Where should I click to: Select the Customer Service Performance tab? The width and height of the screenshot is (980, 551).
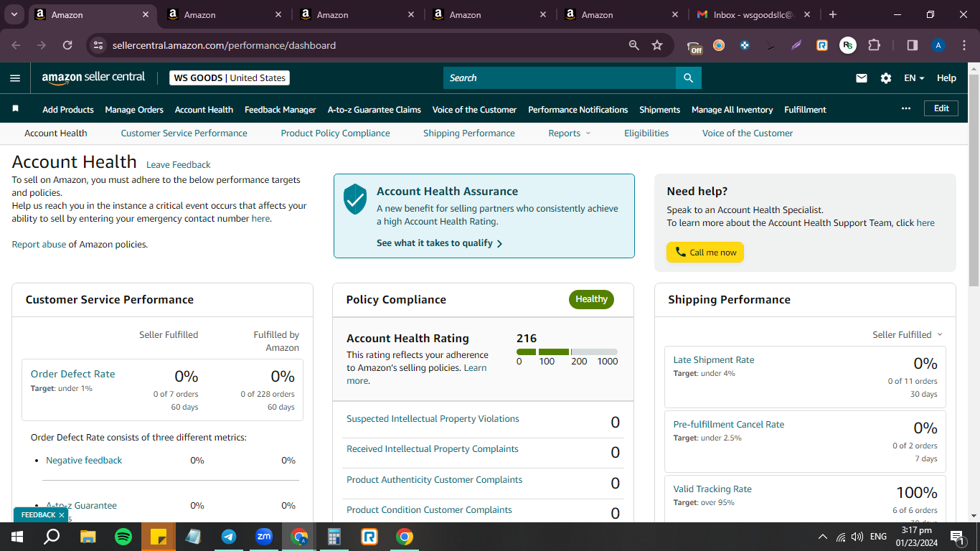pyautogui.click(x=184, y=133)
